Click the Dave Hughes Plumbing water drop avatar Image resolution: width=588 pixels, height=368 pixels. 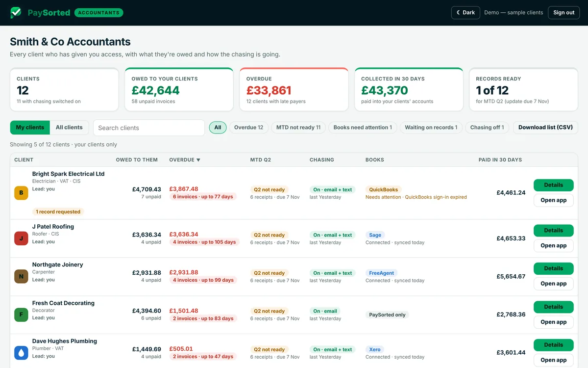21,353
